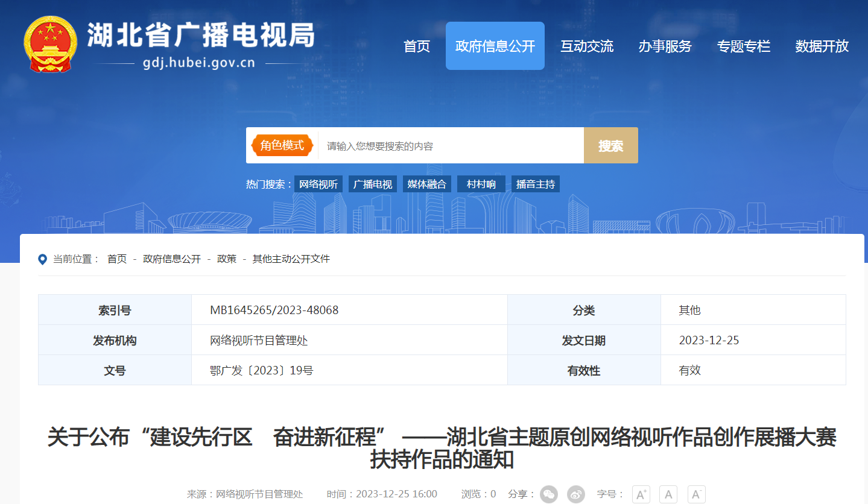Increase font size with A+ icon
The height and width of the screenshot is (504, 868).
pos(641,494)
